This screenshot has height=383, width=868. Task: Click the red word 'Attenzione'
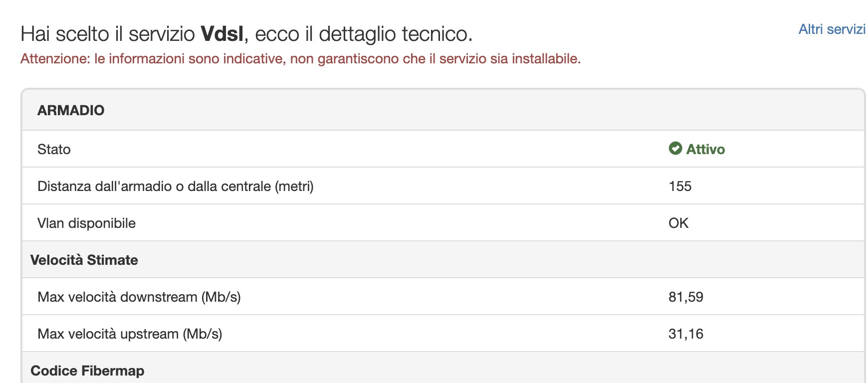pyautogui.click(x=55, y=59)
